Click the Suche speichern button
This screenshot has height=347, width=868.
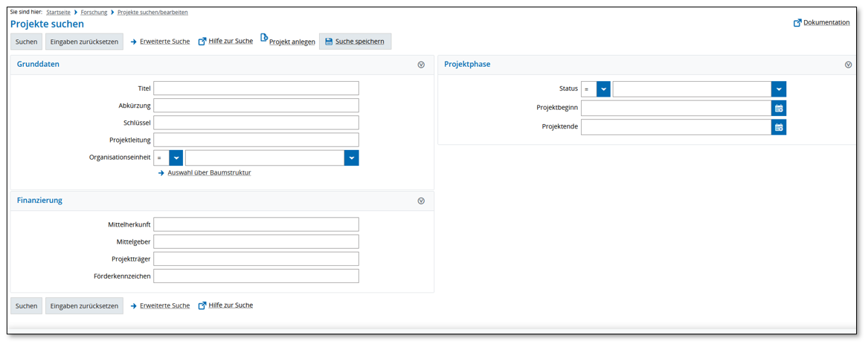(x=355, y=42)
